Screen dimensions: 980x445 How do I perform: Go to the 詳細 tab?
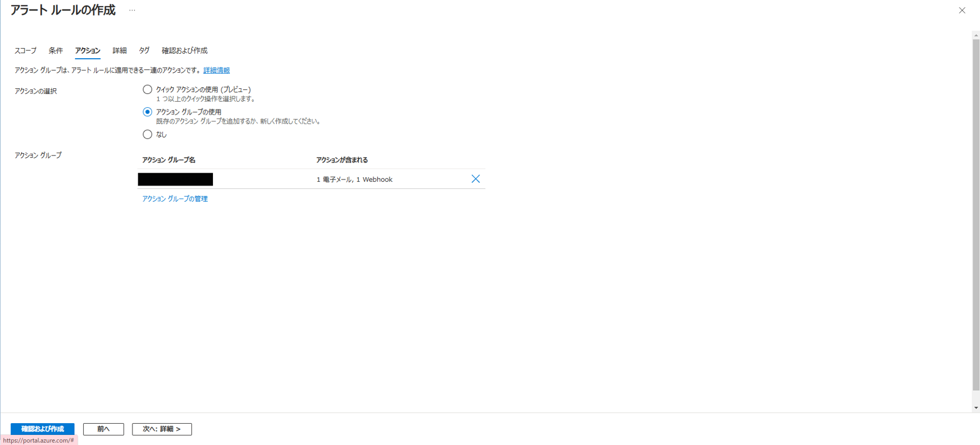(x=120, y=51)
